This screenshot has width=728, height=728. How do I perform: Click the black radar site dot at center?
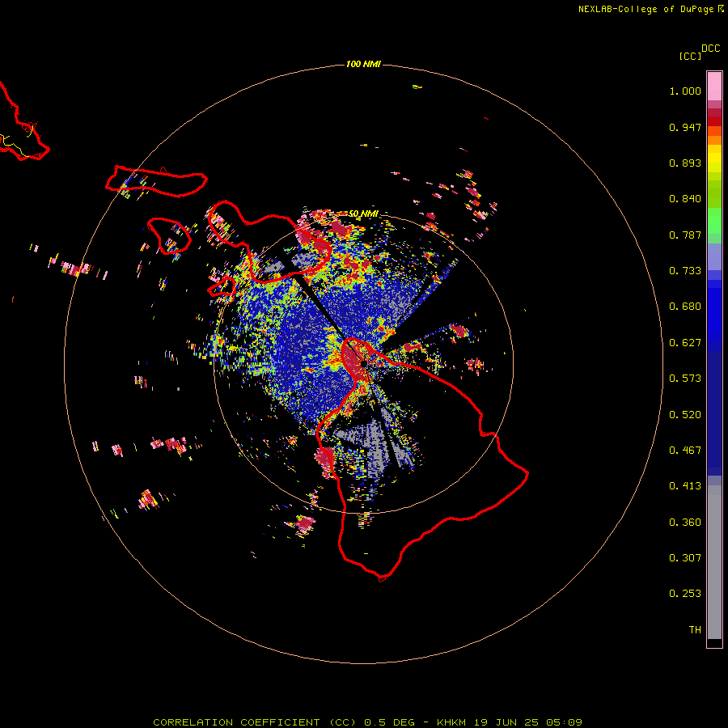[363, 364]
